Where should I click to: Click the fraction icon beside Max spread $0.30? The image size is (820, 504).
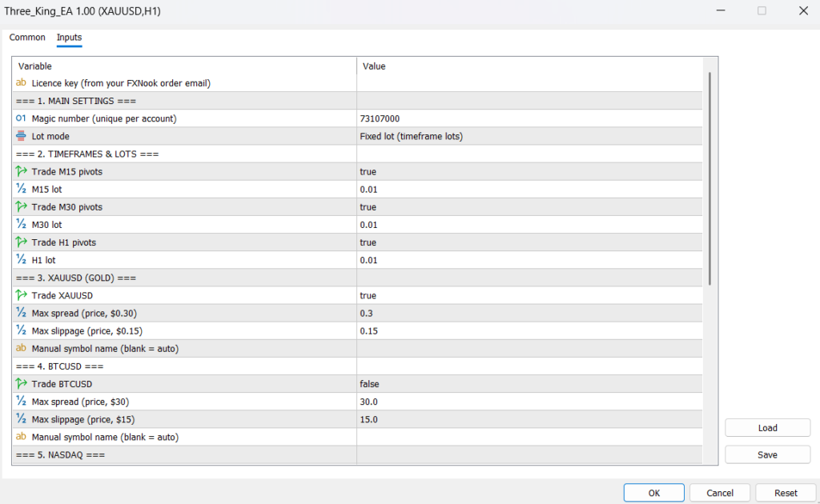click(21, 313)
